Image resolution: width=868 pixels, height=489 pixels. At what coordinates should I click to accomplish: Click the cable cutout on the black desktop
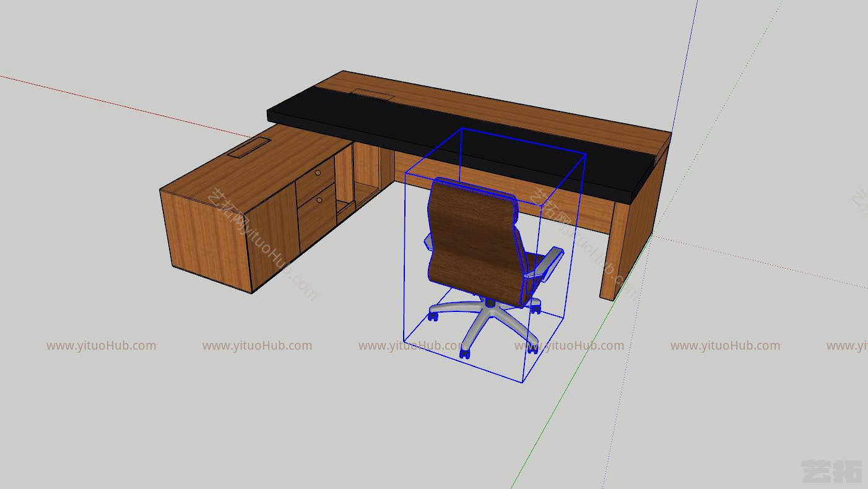pos(373,93)
